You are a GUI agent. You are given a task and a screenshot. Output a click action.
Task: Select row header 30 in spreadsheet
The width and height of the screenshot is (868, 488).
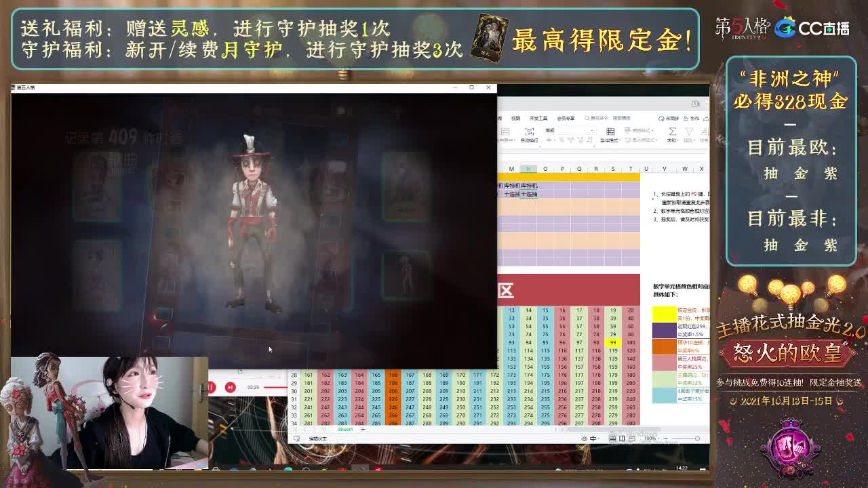(x=294, y=391)
